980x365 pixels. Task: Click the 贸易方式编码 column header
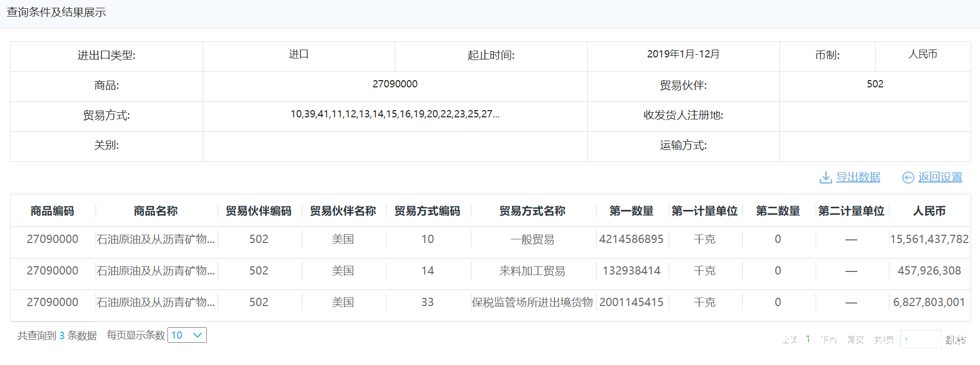[x=427, y=211]
